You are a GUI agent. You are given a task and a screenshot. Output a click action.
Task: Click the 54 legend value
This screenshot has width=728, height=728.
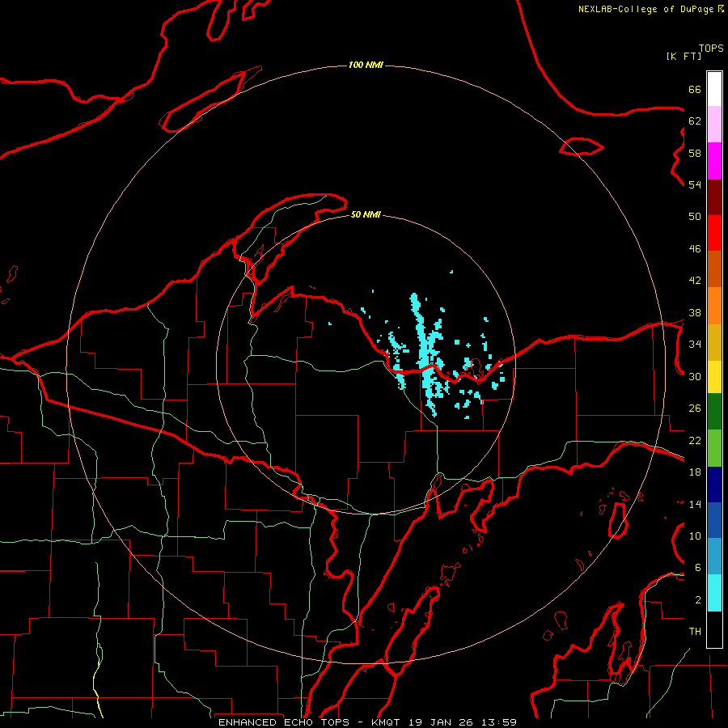pos(695,184)
